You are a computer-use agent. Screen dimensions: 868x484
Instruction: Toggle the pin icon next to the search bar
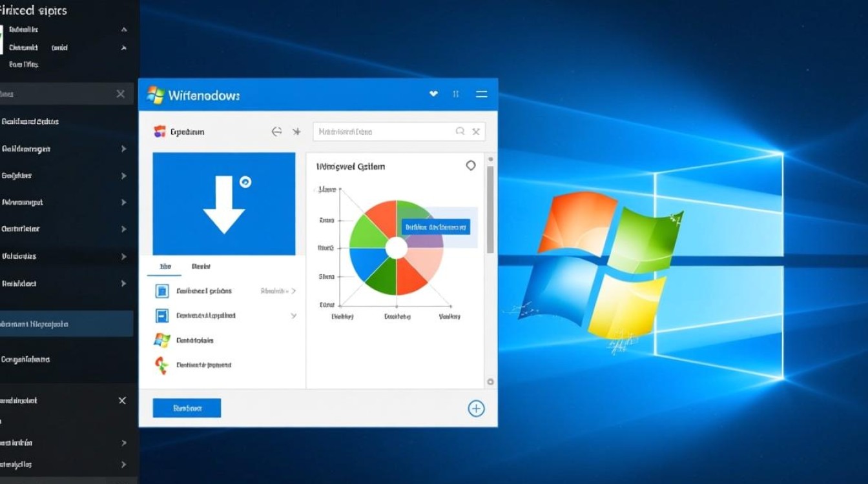297,131
